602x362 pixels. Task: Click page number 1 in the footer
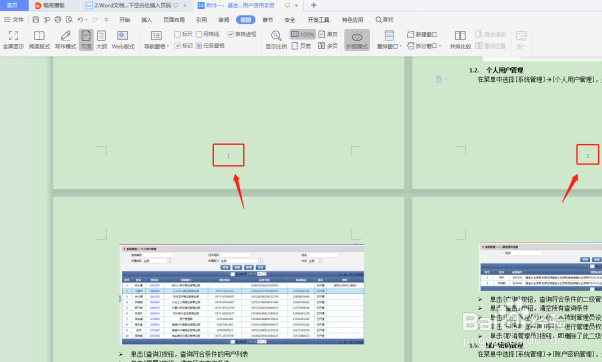[228, 156]
